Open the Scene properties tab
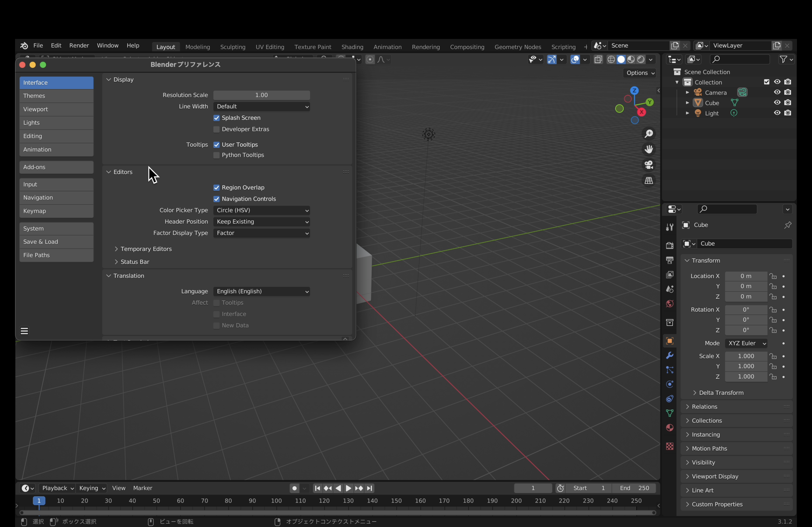The image size is (812, 527). pos(669,289)
